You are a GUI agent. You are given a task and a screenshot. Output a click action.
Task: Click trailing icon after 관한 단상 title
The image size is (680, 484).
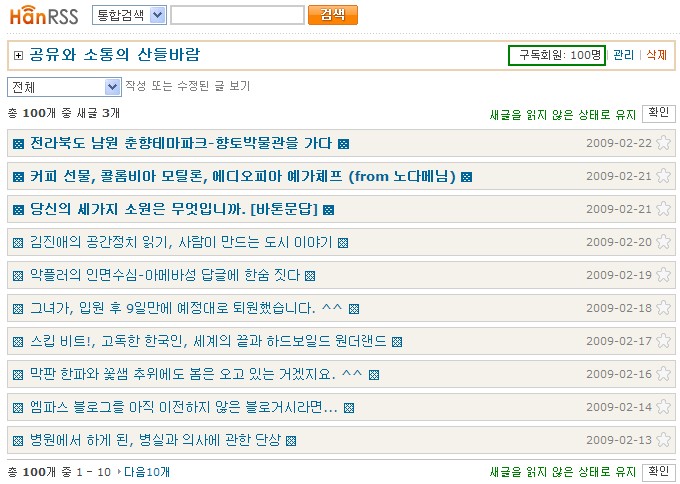pyautogui.click(x=291, y=441)
